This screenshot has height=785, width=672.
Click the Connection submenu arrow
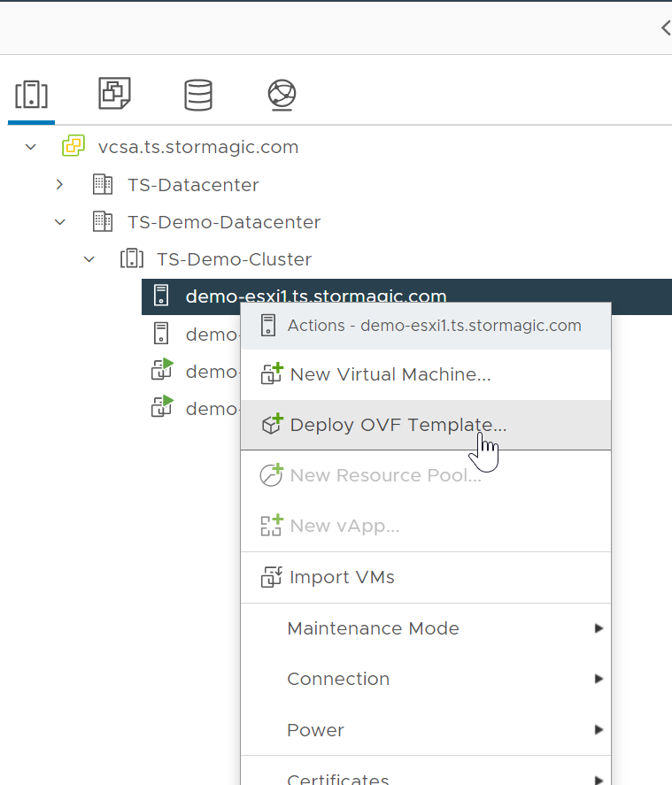(599, 679)
